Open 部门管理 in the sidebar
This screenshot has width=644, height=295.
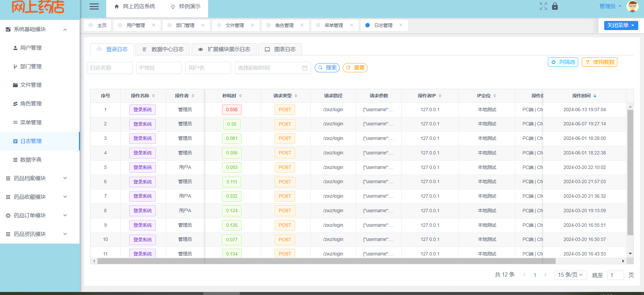(31, 67)
